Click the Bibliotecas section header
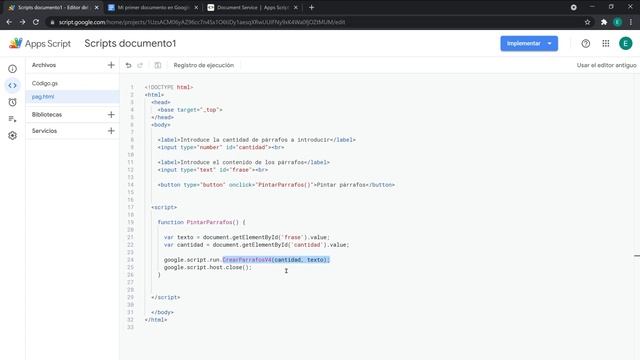Image resolution: width=640 pixels, height=360 pixels. point(47,115)
